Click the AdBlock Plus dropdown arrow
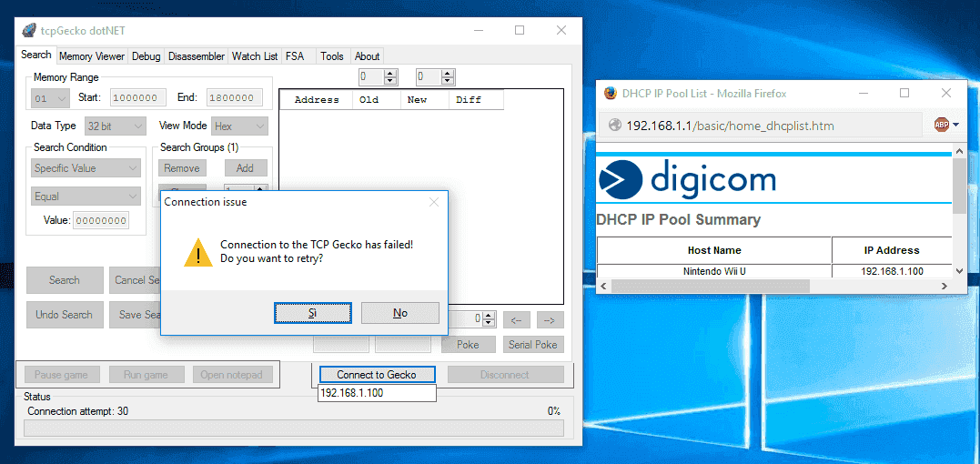 (956, 125)
